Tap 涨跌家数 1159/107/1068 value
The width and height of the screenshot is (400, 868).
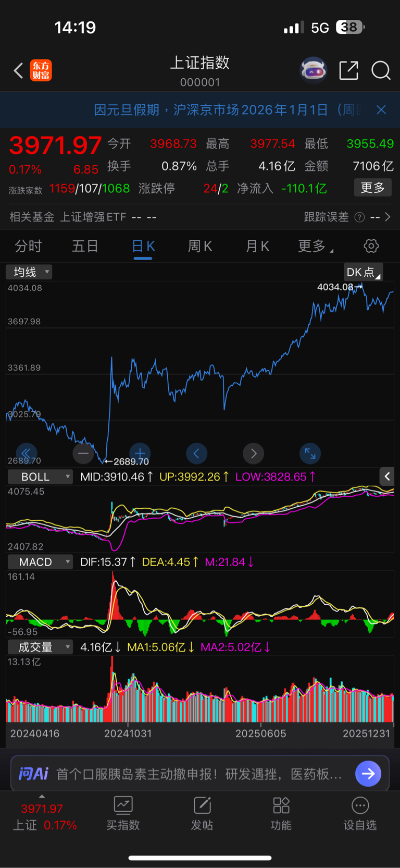pyautogui.click(x=90, y=188)
